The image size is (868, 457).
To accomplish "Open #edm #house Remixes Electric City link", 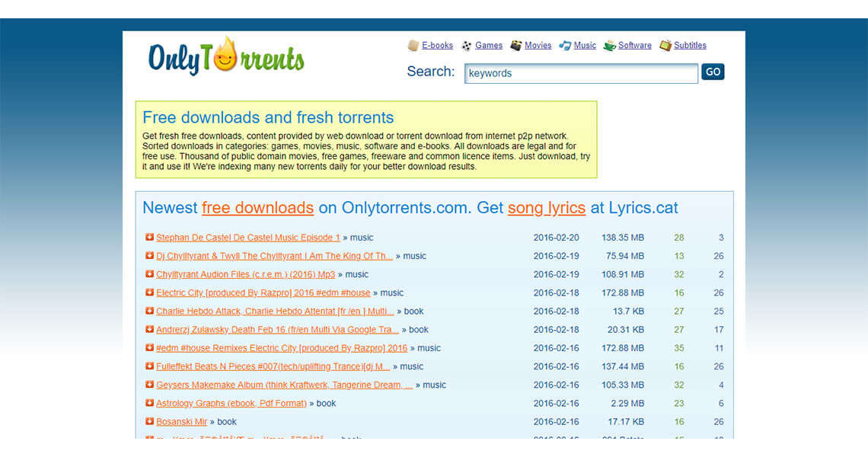I will (282, 348).
